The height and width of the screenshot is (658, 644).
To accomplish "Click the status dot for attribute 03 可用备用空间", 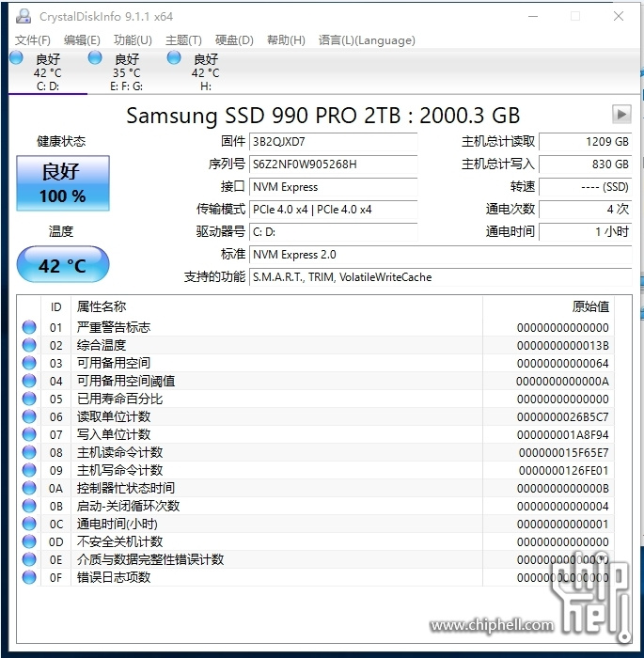I will 29,363.
